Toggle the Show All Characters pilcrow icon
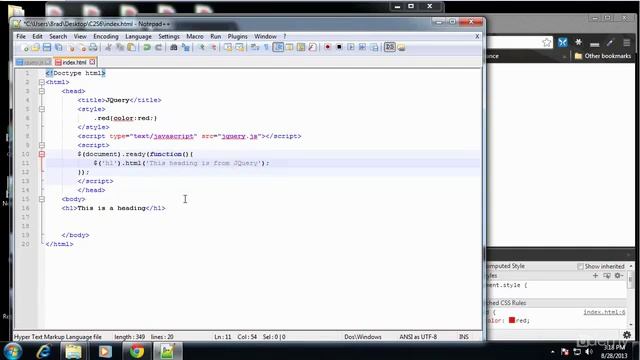 click(x=267, y=47)
